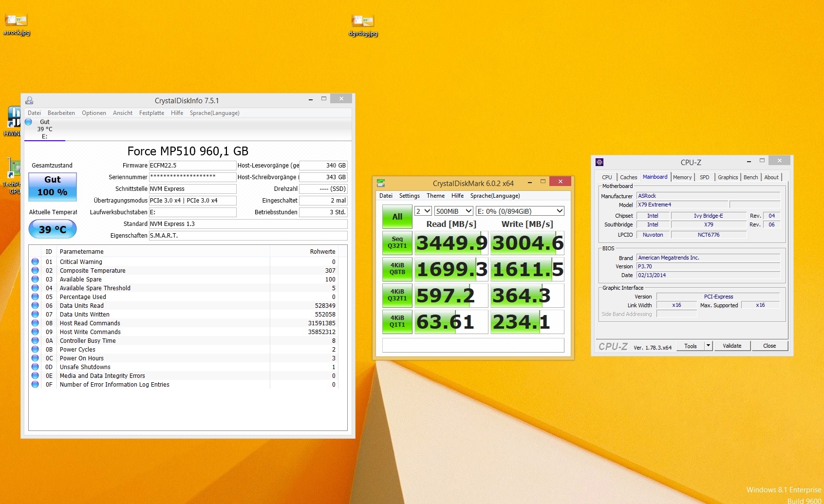
Task: Start the 4KiB Q8T8 benchmark
Action: point(397,269)
